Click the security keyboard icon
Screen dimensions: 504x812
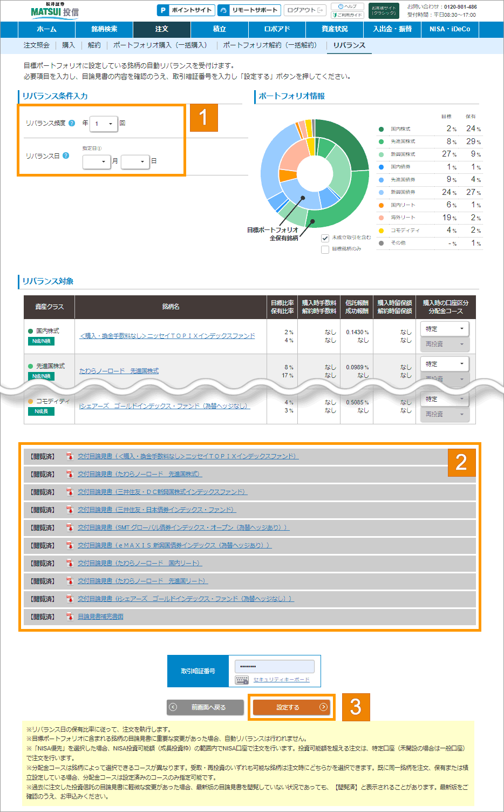coord(242,680)
